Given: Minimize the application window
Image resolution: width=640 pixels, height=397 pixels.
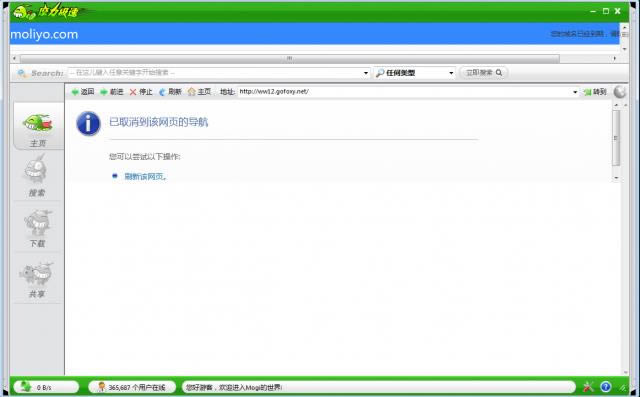Looking at the screenshot, I should (x=593, y=11).
